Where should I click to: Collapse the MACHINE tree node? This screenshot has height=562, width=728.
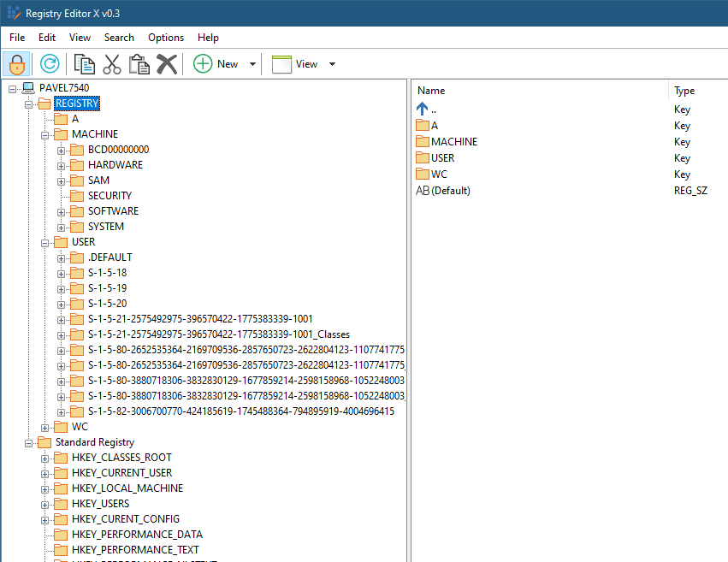(x=45, y=135)
